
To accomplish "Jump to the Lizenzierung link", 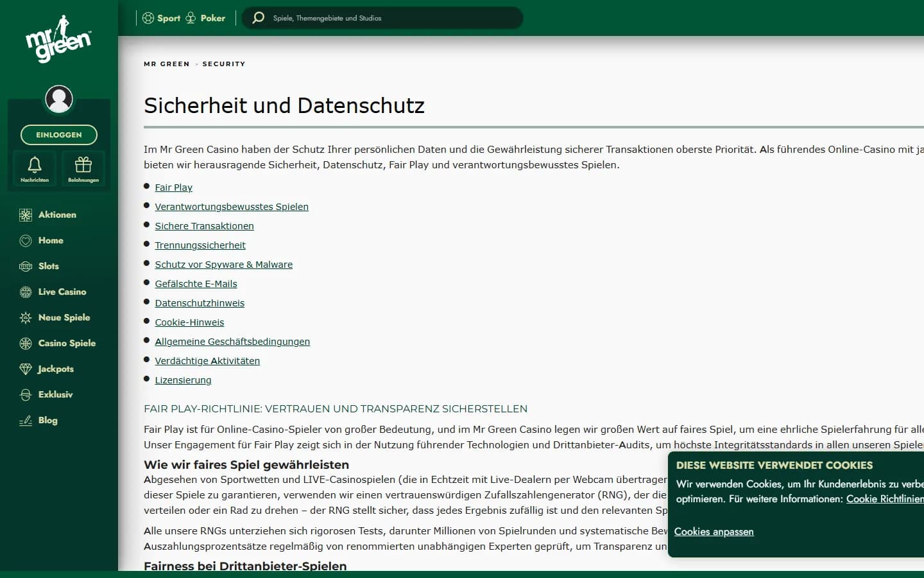I will [x=183, y=380].
